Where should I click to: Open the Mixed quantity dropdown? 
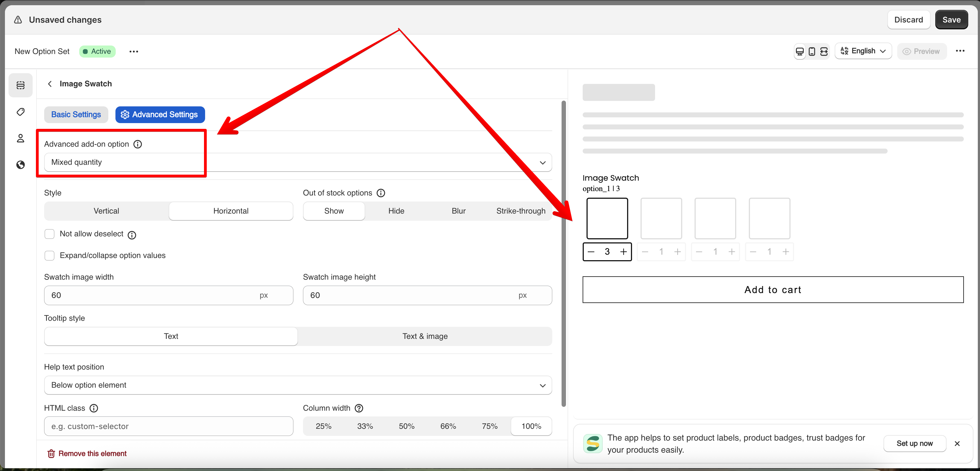tap(298, 163)
